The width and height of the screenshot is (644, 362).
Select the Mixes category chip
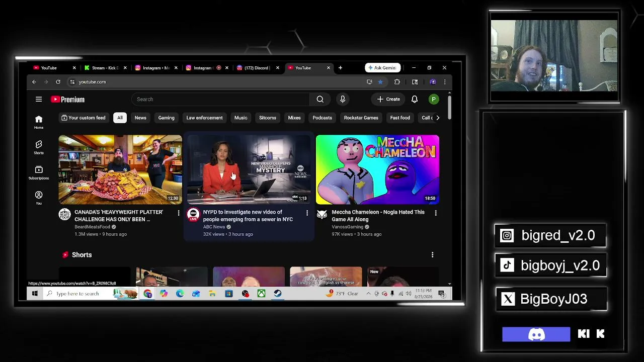coord(294,118)
